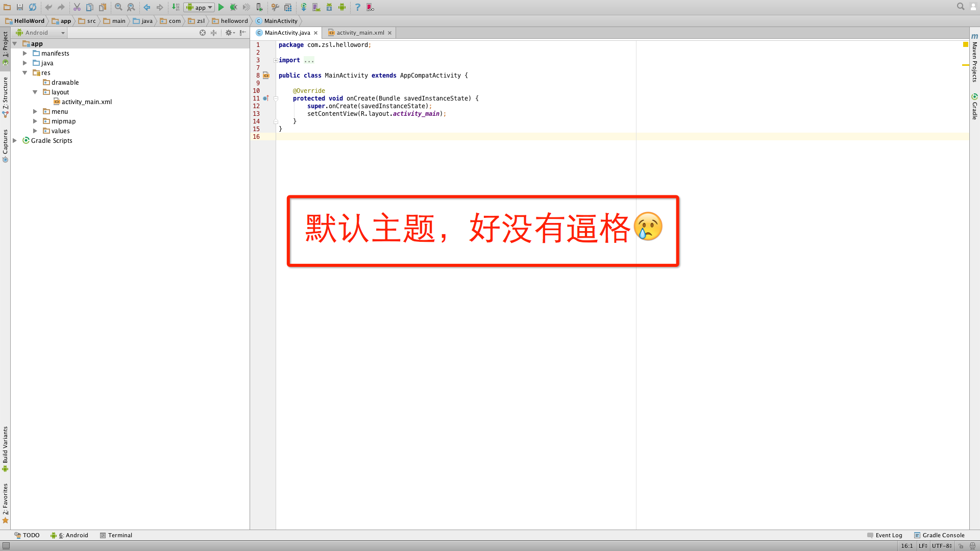Click the Copy toolbar icon
Screen dimensions: 980x551
(x=90, y=7)
